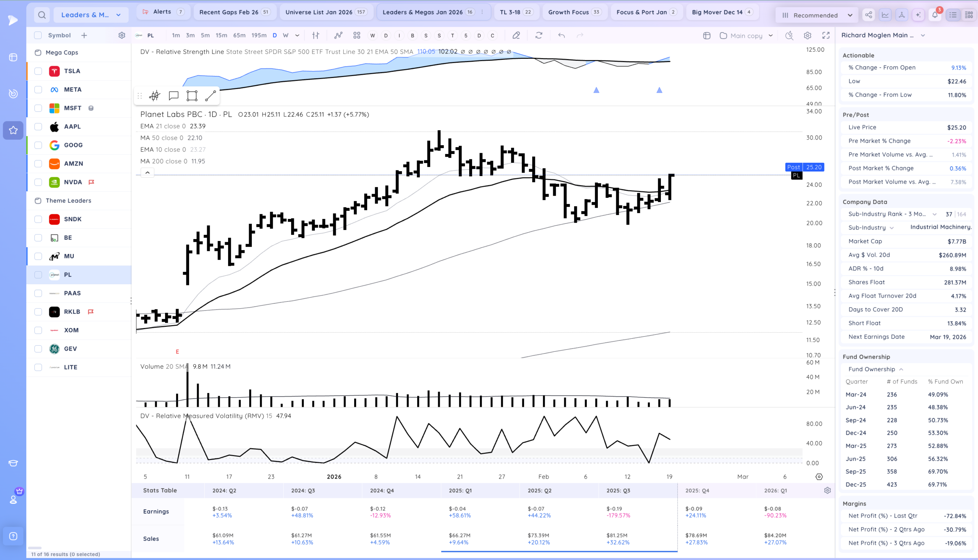Open the search magnifier

click(x=42, y=15)
